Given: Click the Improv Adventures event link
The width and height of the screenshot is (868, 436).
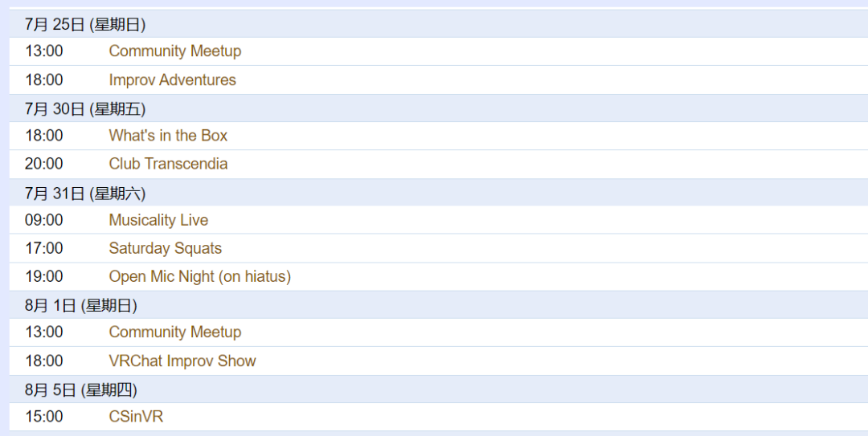Looking at the screenshot, I should (x=172, y=80).
